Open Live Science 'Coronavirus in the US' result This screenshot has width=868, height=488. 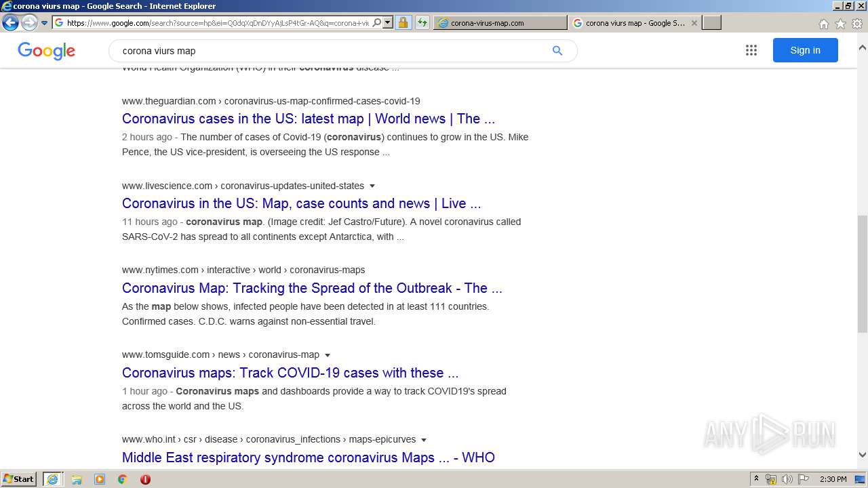(301, 203)
